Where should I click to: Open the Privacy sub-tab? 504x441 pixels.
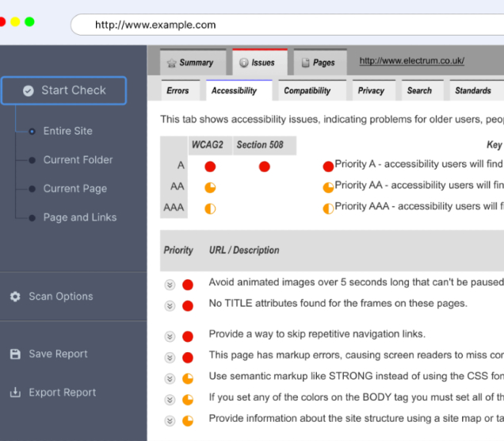click(374, 90)
